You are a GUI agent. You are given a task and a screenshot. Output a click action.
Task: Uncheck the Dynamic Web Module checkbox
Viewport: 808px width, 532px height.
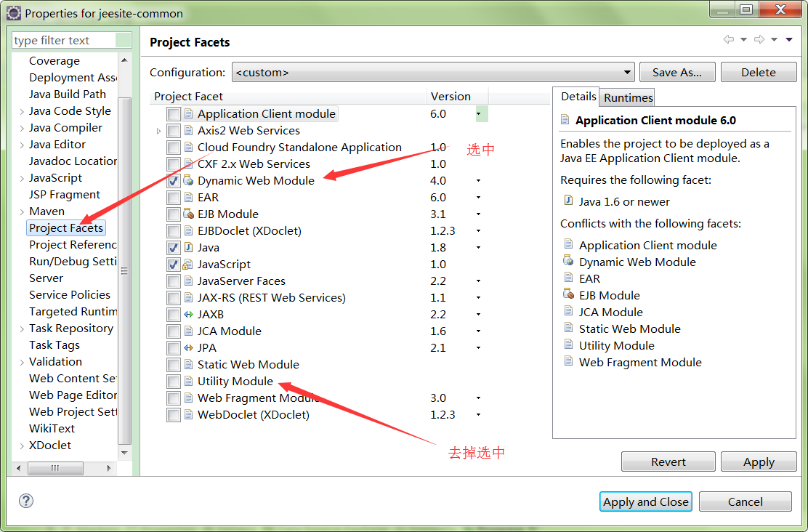(172, 180)
